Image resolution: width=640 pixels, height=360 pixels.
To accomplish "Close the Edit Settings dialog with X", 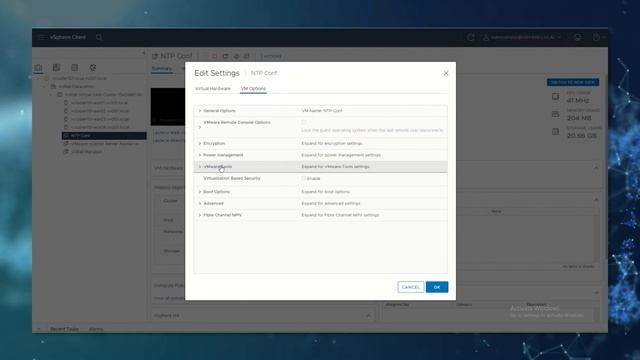I will (446, 73).
